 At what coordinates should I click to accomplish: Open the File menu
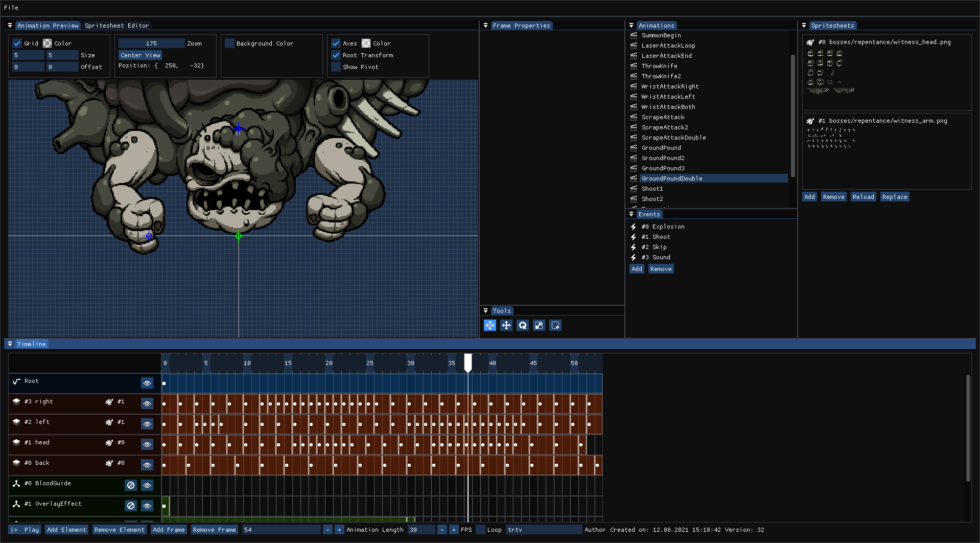click(11, 8)
